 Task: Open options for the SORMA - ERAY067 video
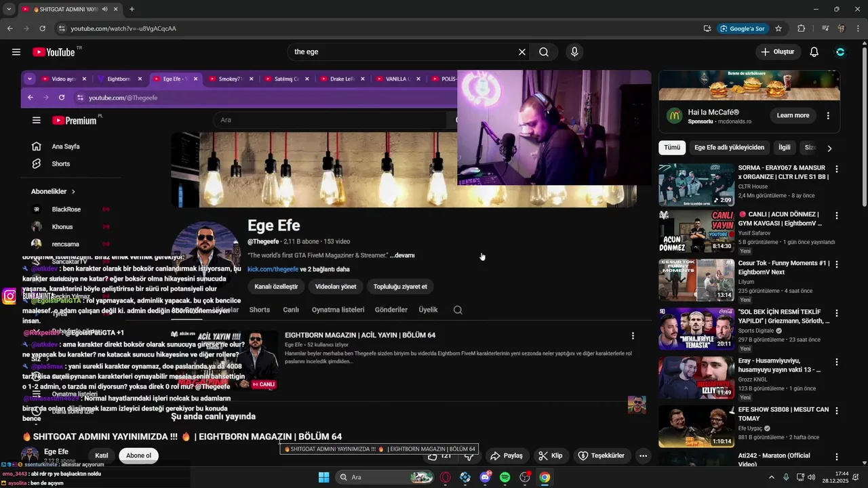(x=836, y=169)
